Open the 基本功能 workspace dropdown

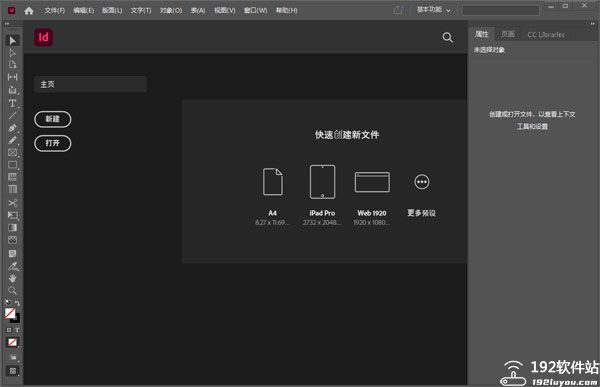(433, 10)
